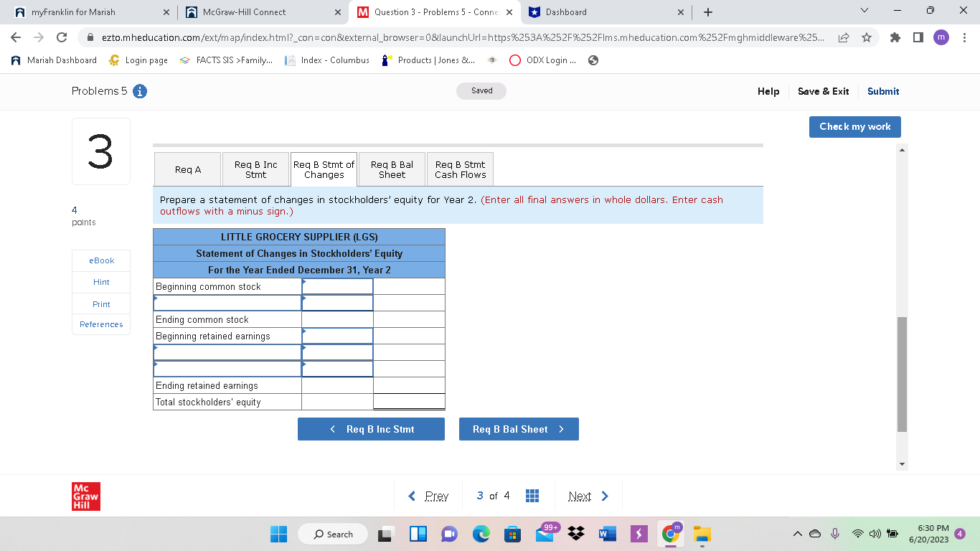
Task: Open the Chrome tab search dropdown
Action: click(x=864, y=12)
